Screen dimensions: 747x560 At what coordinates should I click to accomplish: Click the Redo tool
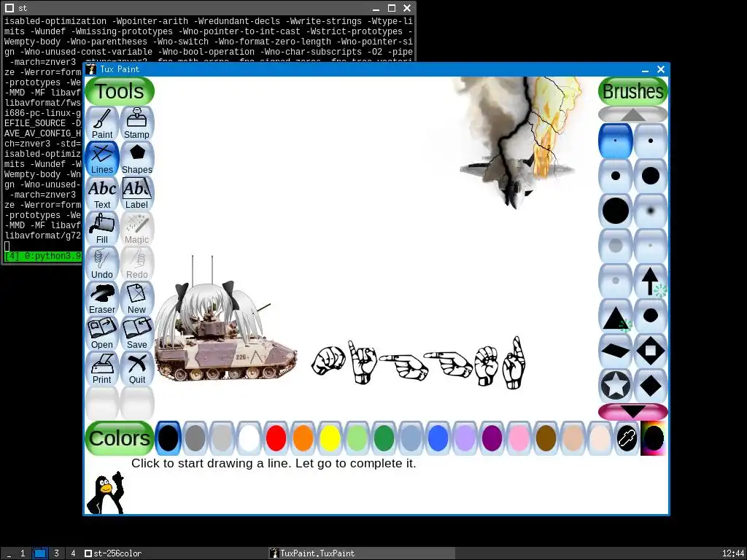136,264
